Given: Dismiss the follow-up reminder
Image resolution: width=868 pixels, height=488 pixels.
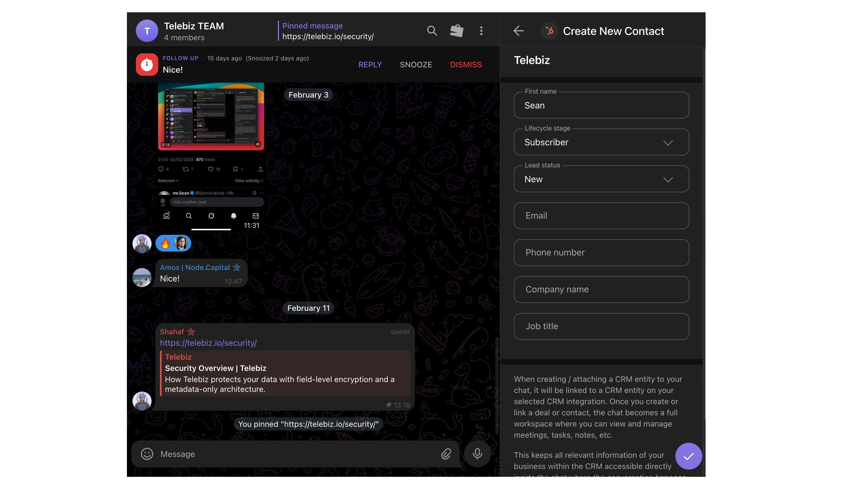Looking at the screenshot, I should click(x=466, y=65).
